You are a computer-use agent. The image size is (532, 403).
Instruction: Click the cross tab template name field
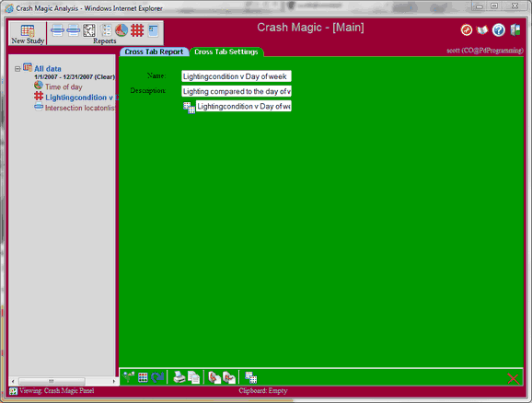[243, 106]
